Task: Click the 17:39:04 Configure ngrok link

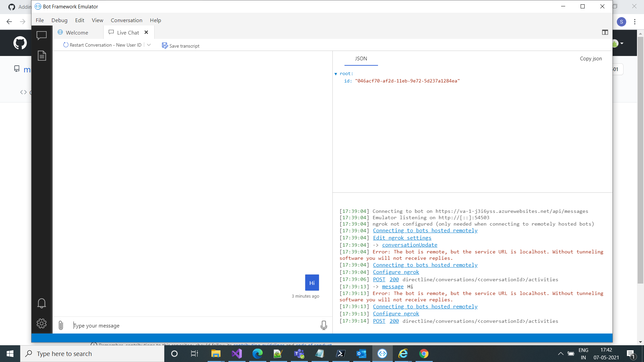Action: tap(396, 272)
